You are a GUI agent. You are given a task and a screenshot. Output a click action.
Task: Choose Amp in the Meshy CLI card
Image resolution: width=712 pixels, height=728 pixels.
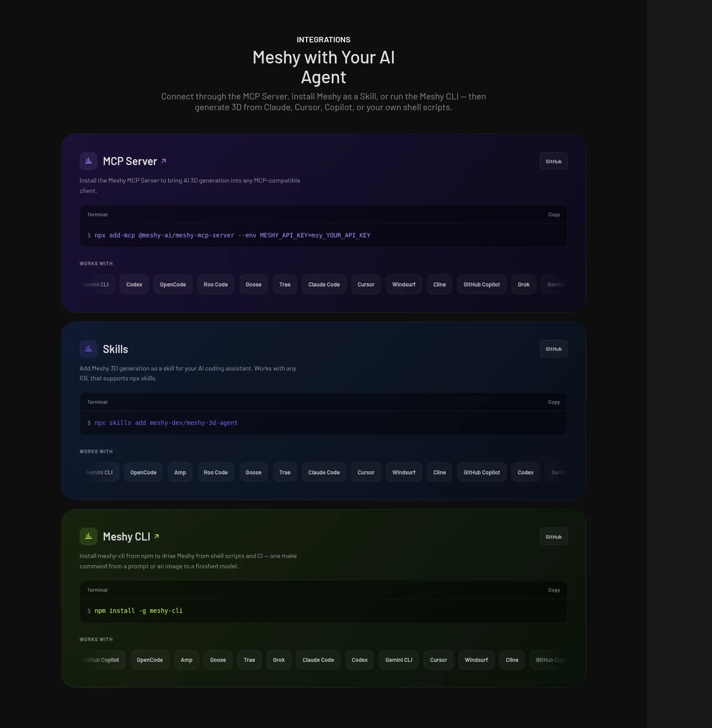point(186,660)
